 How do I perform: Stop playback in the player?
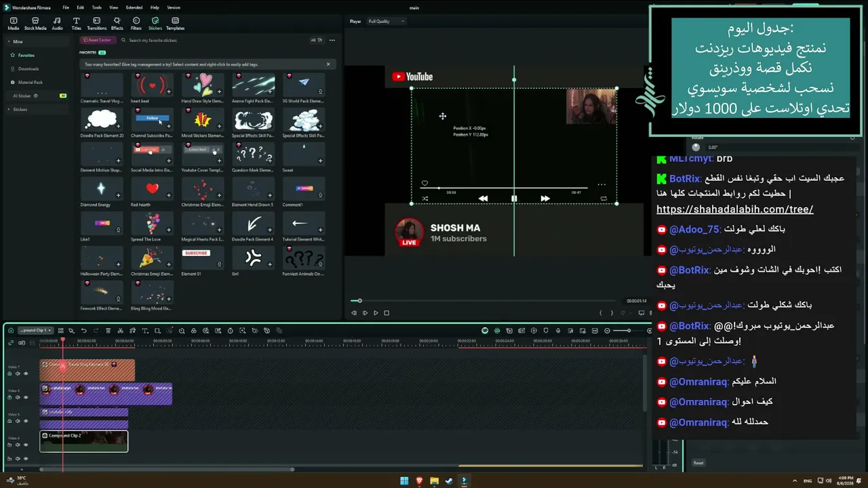(387, 313)
